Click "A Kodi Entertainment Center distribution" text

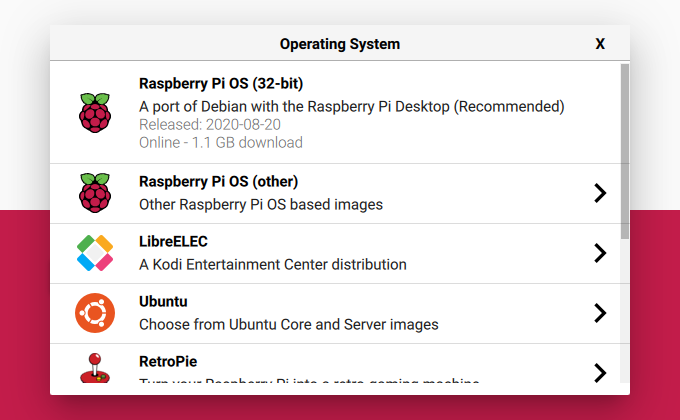pyautogui.click(x=273, y=264)
